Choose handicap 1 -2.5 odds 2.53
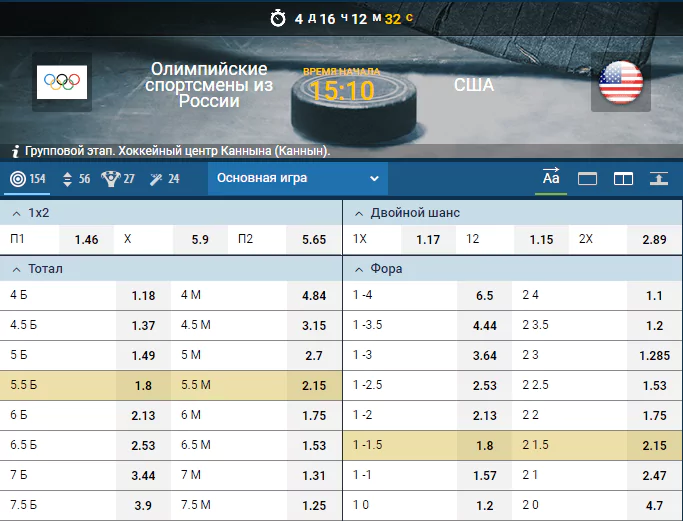This screenshot has height=521, width=683. pyautogui.click(x=484, y=386)
